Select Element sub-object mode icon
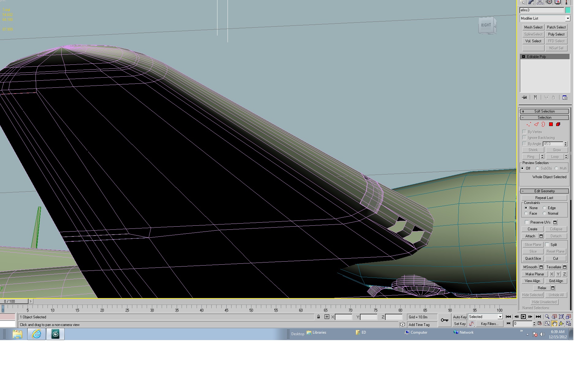Viewport: 588px width, 368px height. pyautogui.click(x=558, y=125)
